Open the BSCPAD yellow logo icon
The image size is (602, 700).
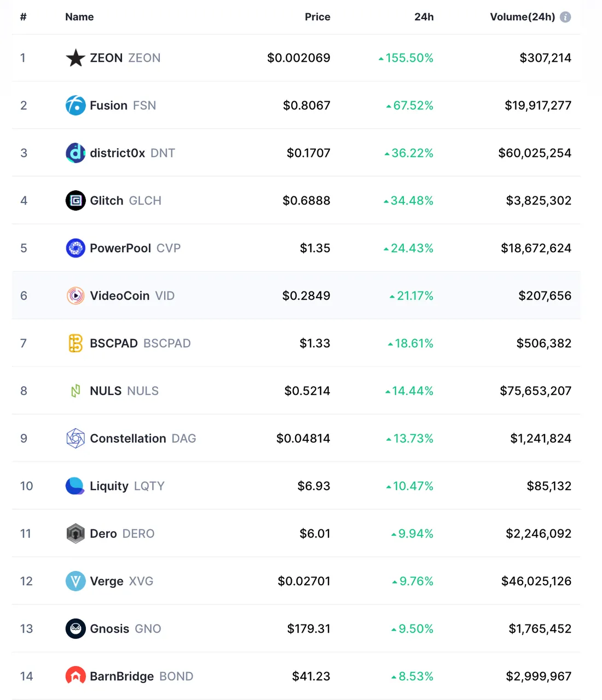click(x=76, y=343)
